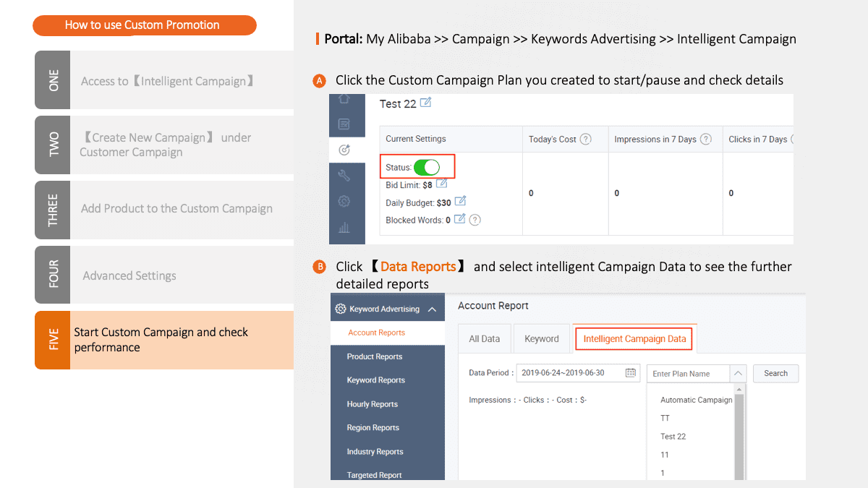Edit the Bid Limit value
Viewport: 868px width, 488px height.
[442, 184]
